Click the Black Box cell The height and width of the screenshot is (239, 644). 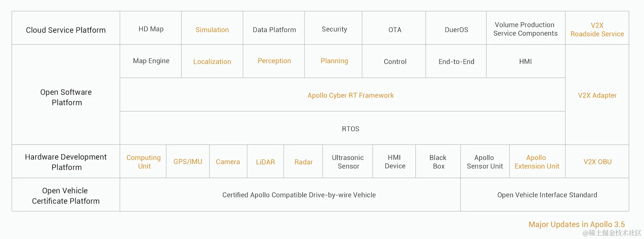tap(438, 162)
